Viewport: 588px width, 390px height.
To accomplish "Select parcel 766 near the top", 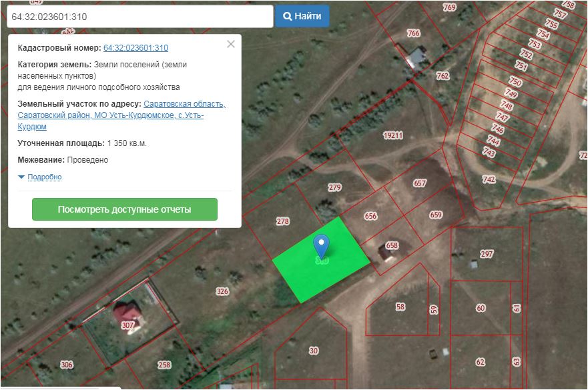I will pyautogui.click(x=414, y=33).
